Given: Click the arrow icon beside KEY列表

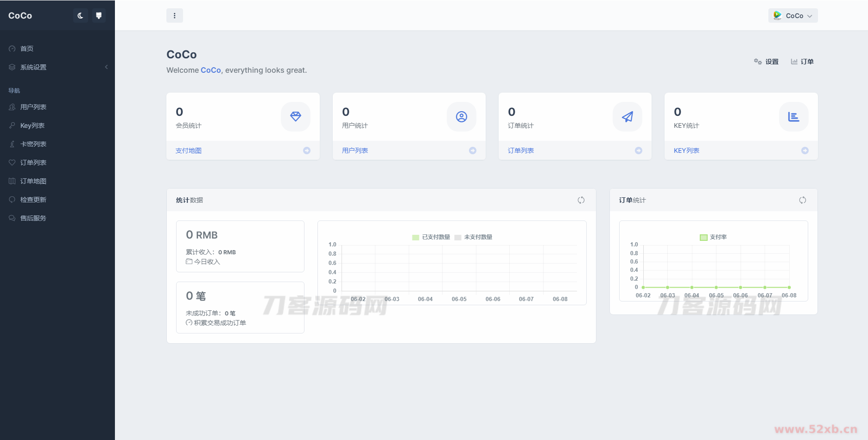Looking at the screenshot, I should (805, 151).
